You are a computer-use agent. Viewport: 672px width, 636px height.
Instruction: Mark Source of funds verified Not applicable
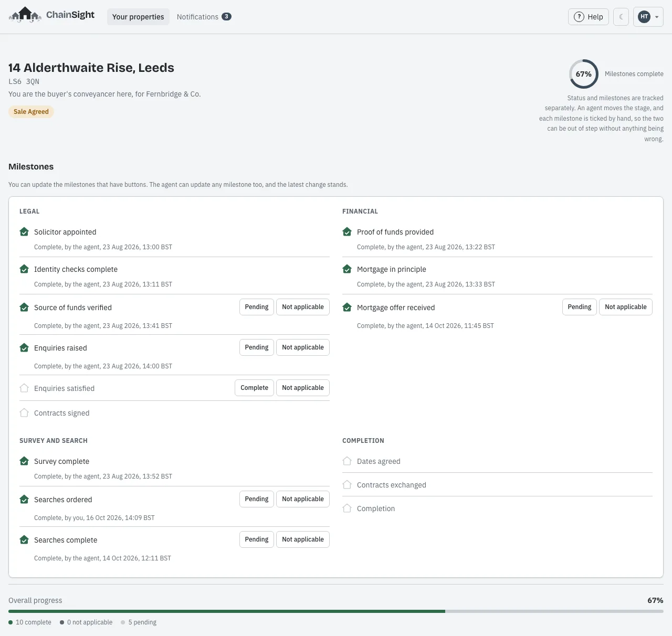click(303, 307)
